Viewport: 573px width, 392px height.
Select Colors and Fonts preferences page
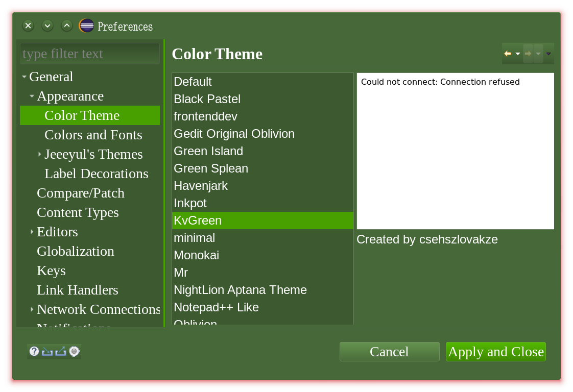coord(93,135)
